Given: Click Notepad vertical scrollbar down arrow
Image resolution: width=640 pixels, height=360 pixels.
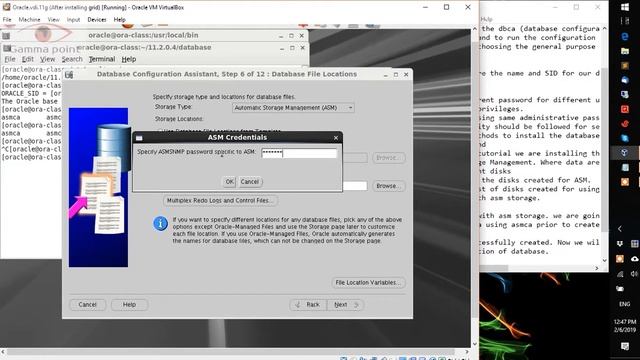Looking at the screenshot, I should click(604, 260).
